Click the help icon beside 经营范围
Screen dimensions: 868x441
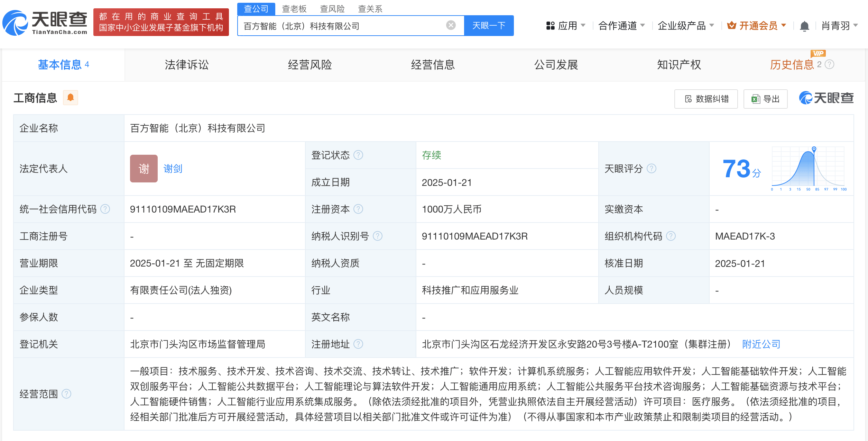coord(66,394)
